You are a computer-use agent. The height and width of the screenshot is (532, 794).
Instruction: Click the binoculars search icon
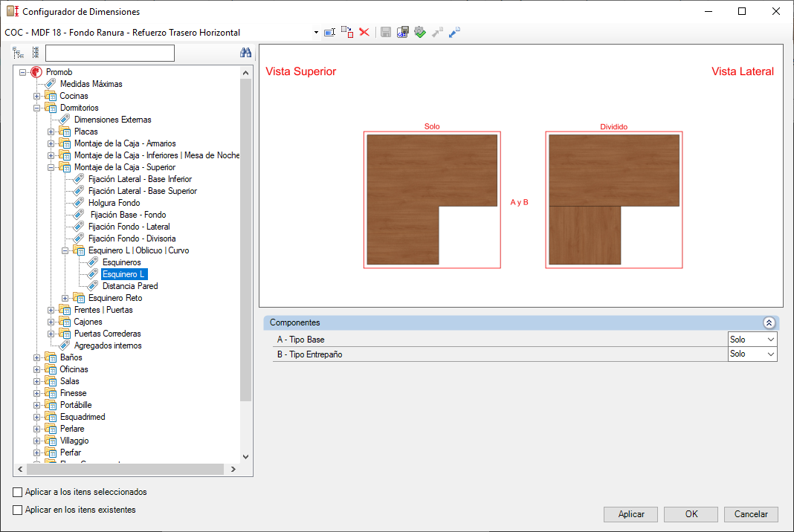pyautogui.click(x=245, y=53)
